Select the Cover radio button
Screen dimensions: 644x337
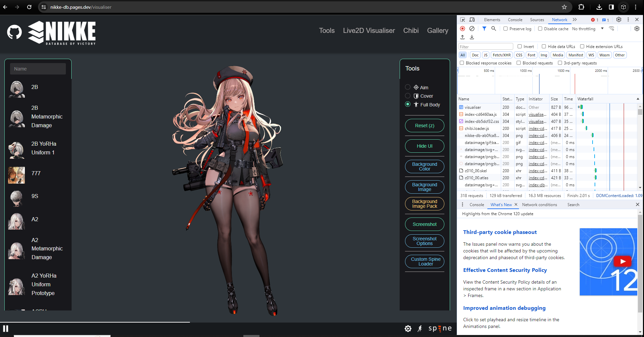[408, 96]
